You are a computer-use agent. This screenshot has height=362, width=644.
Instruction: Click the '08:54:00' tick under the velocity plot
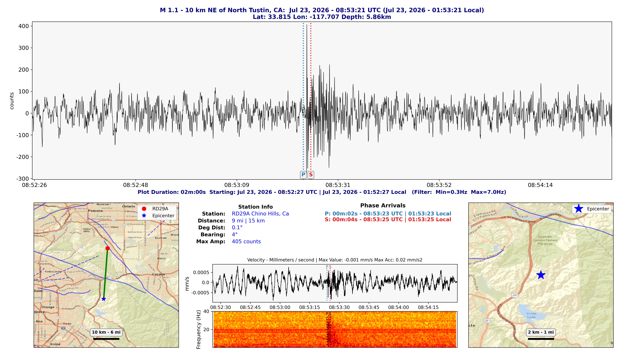click(x=398, y=308)
